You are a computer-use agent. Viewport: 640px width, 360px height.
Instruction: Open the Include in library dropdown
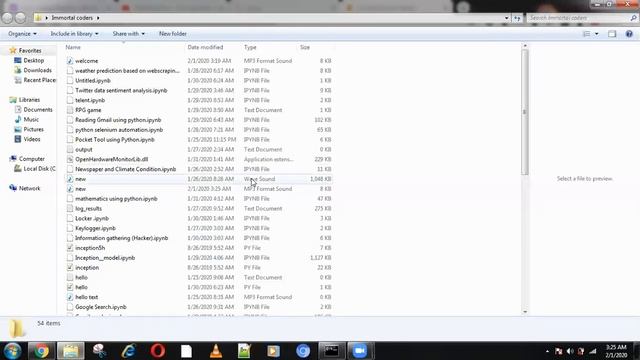click(74, 34)
